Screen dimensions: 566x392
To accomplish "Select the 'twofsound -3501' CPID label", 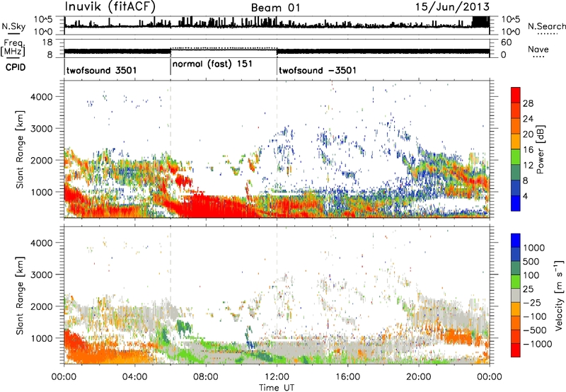I will [x=318, y=70].
